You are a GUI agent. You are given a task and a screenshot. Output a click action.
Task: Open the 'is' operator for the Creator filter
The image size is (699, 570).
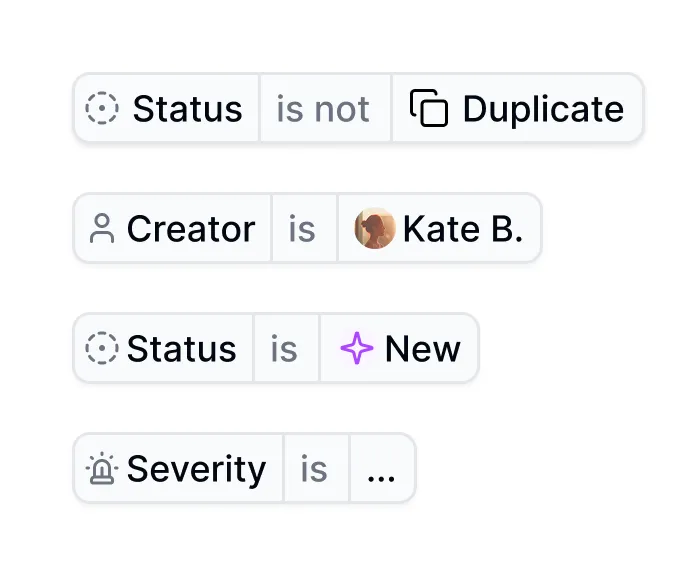coord(304,228)
